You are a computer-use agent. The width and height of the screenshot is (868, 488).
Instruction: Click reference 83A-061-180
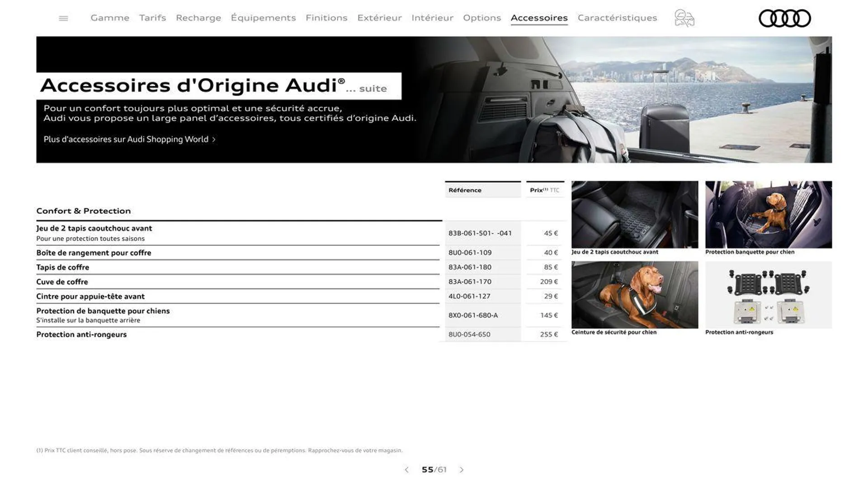coord(470,267)
